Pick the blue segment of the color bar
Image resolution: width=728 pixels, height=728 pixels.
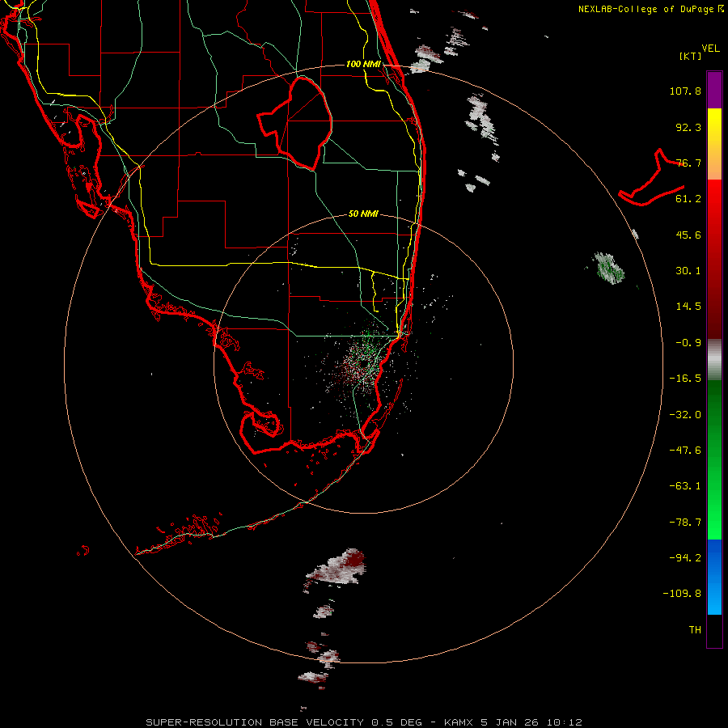tap(714, 577)
